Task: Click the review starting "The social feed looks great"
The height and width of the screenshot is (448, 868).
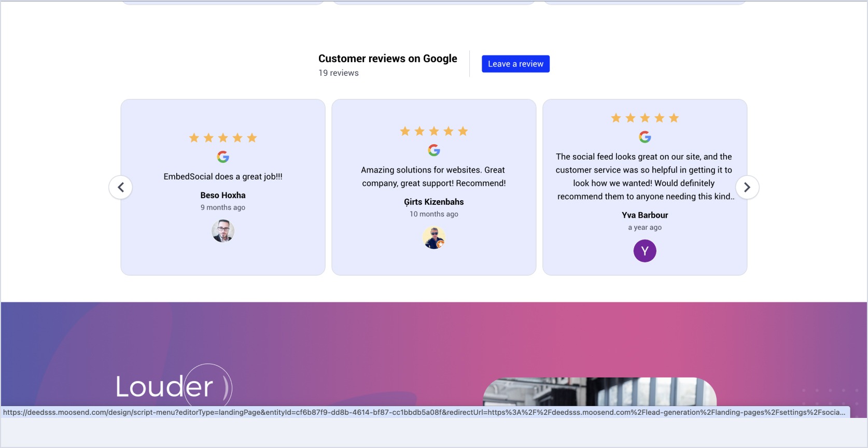Action: tap(645, 176)
